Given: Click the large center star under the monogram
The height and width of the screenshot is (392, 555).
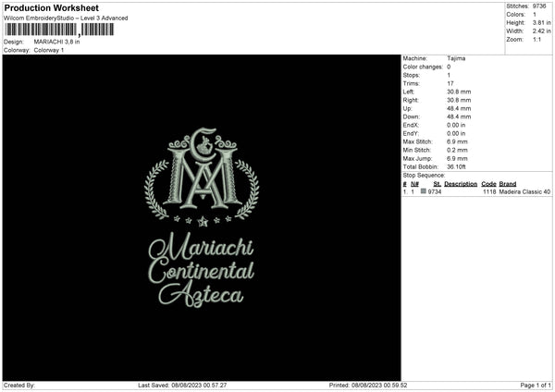Looking at the screenshot, I should point(203,222).
